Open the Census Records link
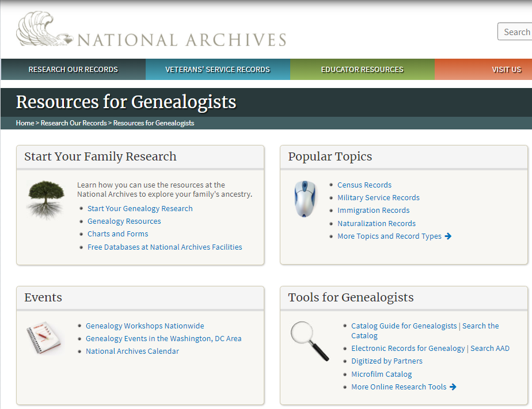532x409 pixels. coord(364,185)
